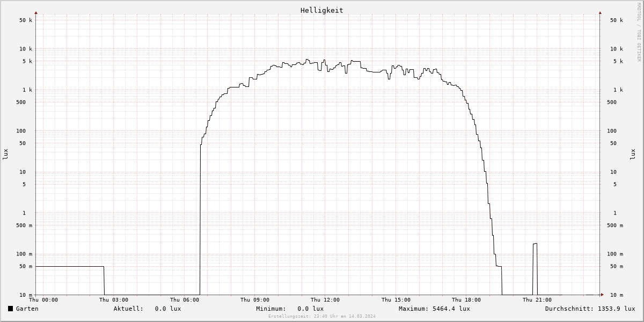Click the 50 m plateau before Thu 03:00
This screenshot has height=322, width=644.
pos(70,266)
